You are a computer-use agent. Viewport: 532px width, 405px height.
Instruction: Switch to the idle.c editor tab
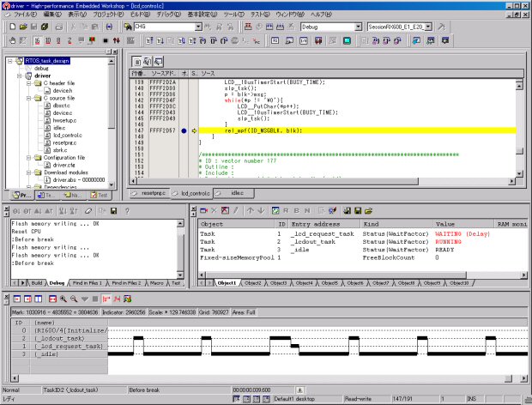pos(234,193)
